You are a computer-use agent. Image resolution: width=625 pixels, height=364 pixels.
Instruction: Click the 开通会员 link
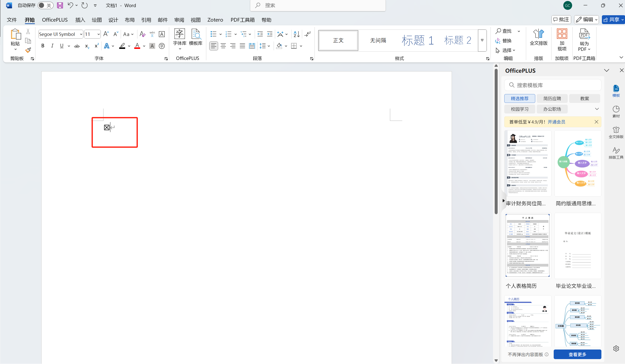pos(556,122)
